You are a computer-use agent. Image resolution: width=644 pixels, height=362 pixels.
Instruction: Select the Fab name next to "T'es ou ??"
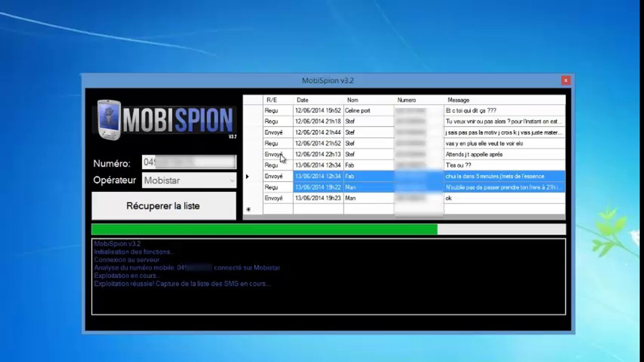(x=369, y=165)
